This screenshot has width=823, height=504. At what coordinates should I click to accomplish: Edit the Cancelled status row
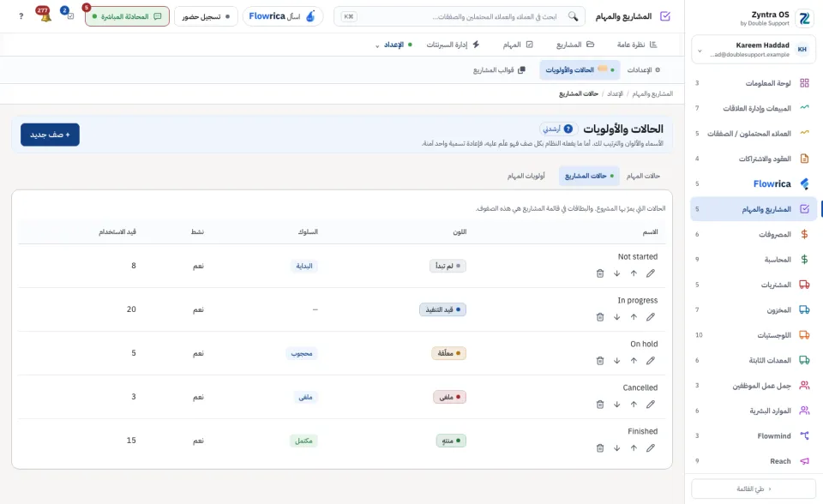click(651, 404)
